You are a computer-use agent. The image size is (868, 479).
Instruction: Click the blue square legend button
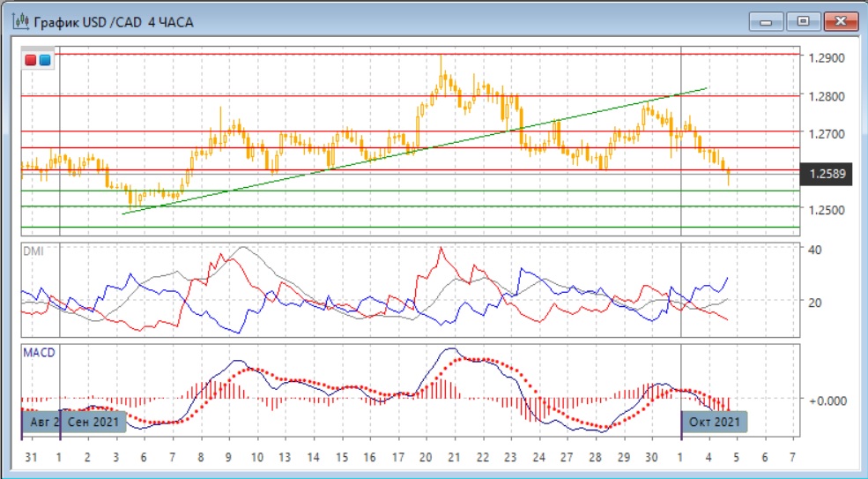point(45,61)
